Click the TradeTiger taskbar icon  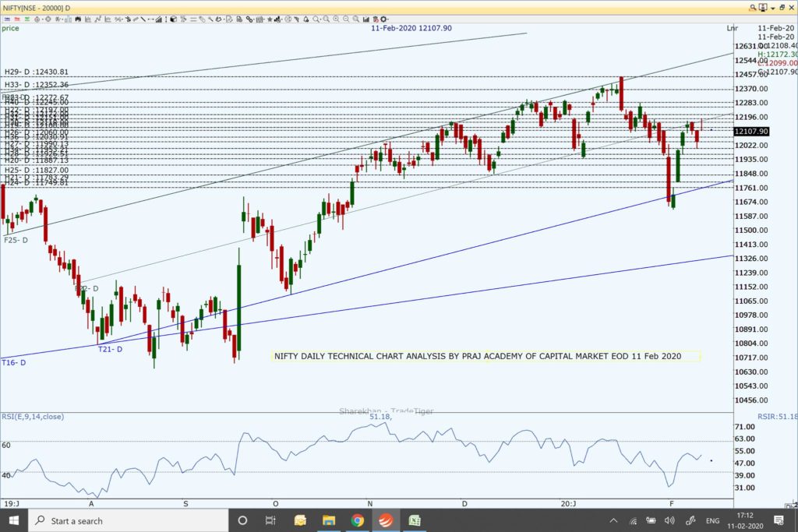[x=386, y=520]
